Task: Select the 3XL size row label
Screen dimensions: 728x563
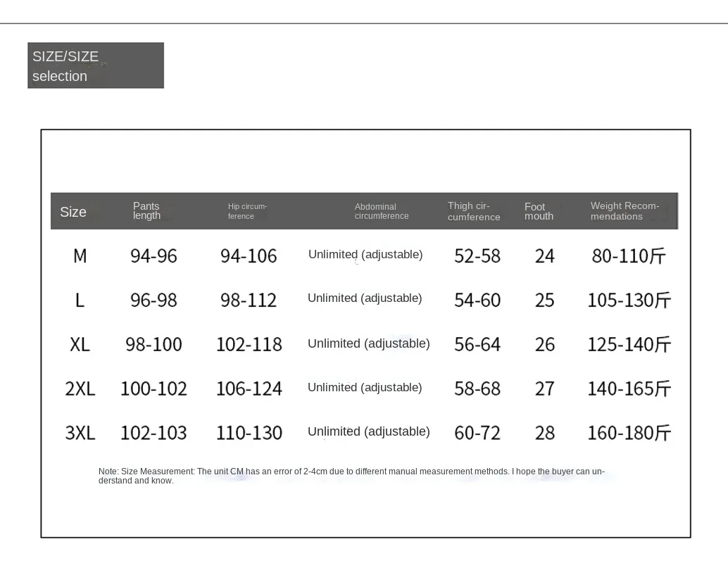Action: click(80, 433)
